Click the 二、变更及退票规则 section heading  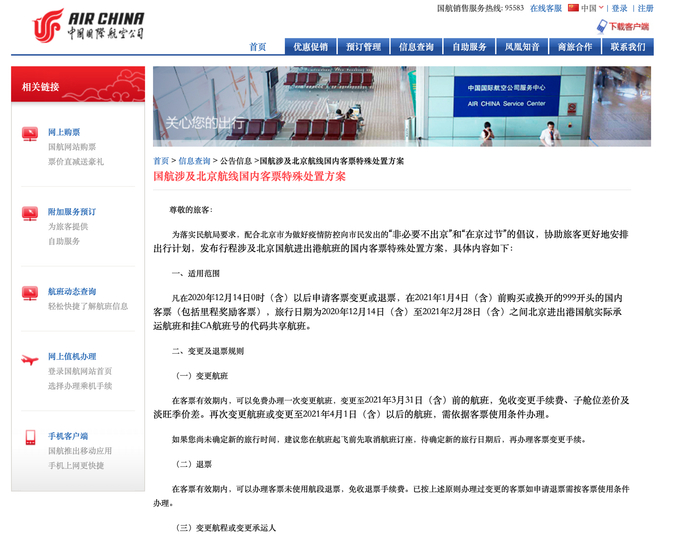(208, 351)
